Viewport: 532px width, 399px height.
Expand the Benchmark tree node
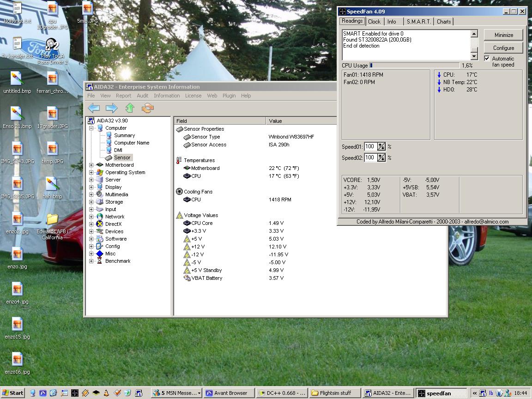[x=91, y=261]
